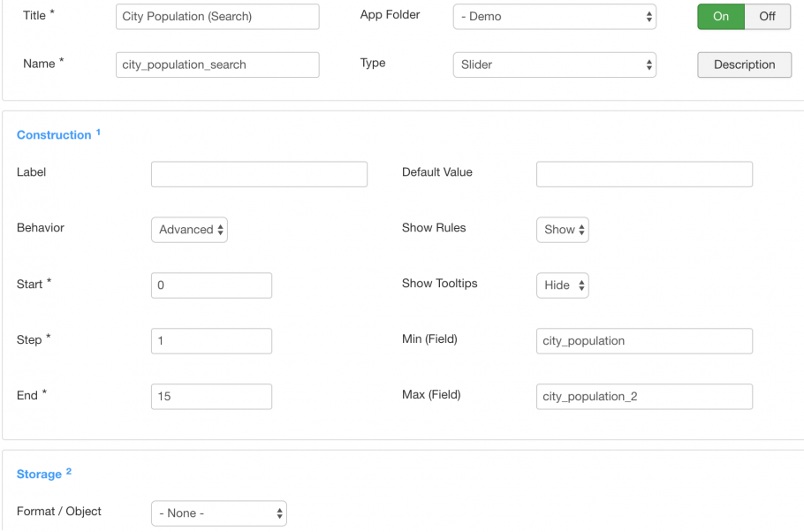
Task: Focus the Step field containing 1
Action: pos(211,340)
